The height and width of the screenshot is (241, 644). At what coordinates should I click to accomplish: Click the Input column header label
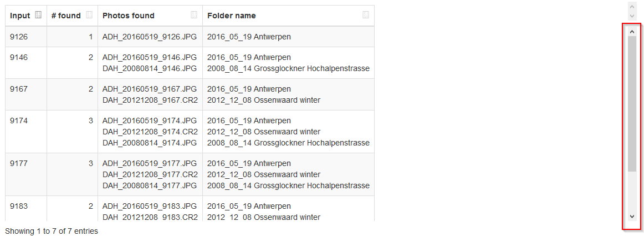tap(20, 16)
